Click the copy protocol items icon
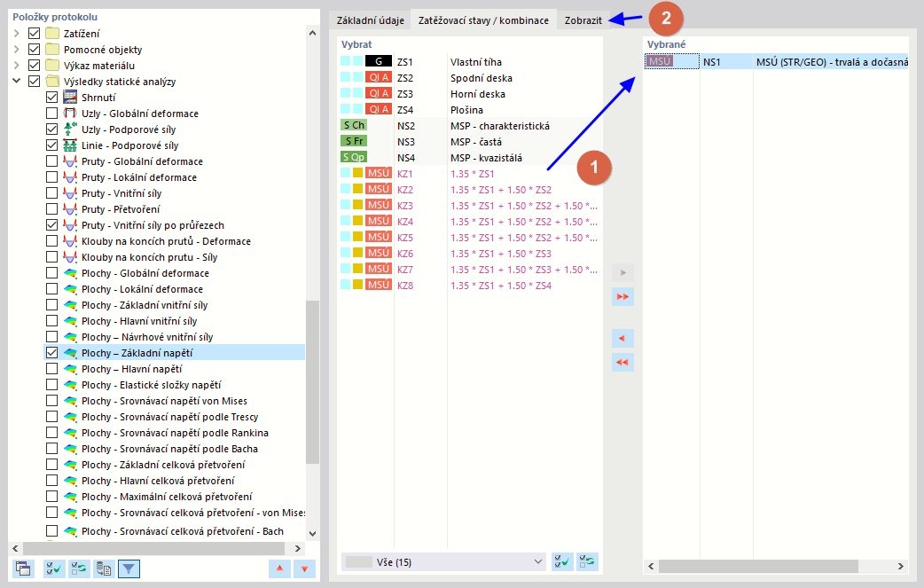The image size is (924, 588). [24, 568]
